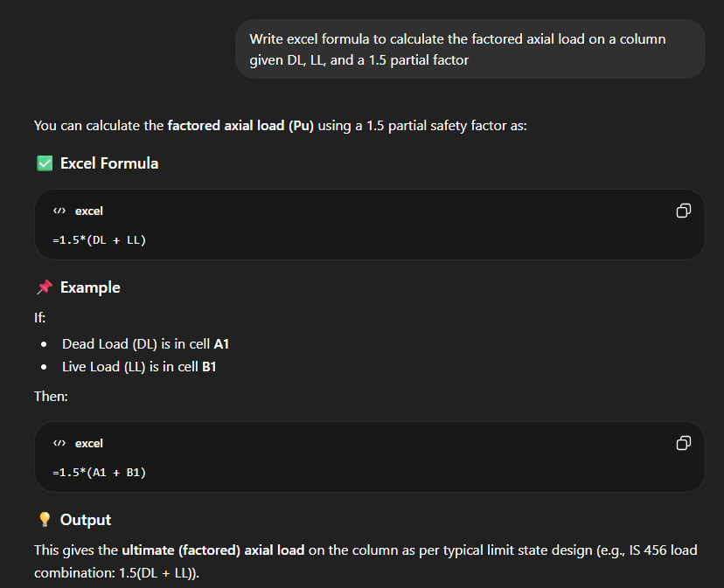Click the bold ultimate (factored) axial load text
Screen dimensions: 724x588
[212, 550]
